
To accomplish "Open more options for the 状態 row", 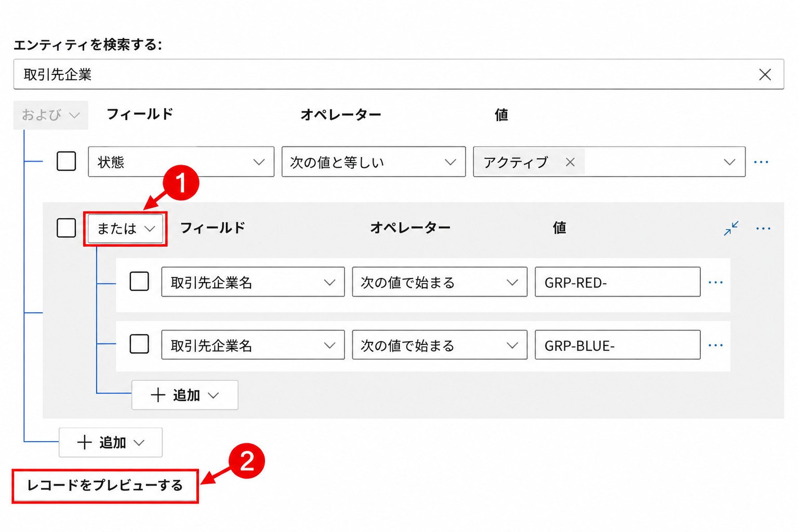I will click(761, 162).
